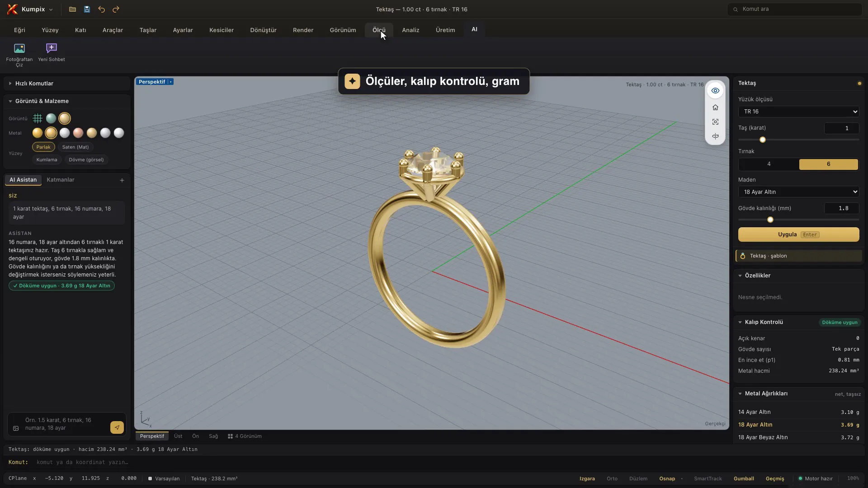The image size is (868, 488).
Task: Redo the last action
Action: (x=116, y=9)
